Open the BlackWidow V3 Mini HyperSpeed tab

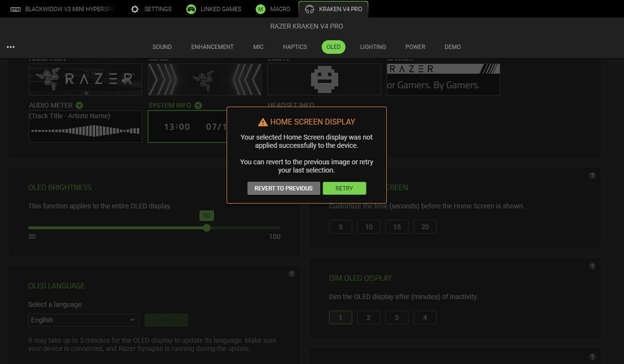click(63, 9)
